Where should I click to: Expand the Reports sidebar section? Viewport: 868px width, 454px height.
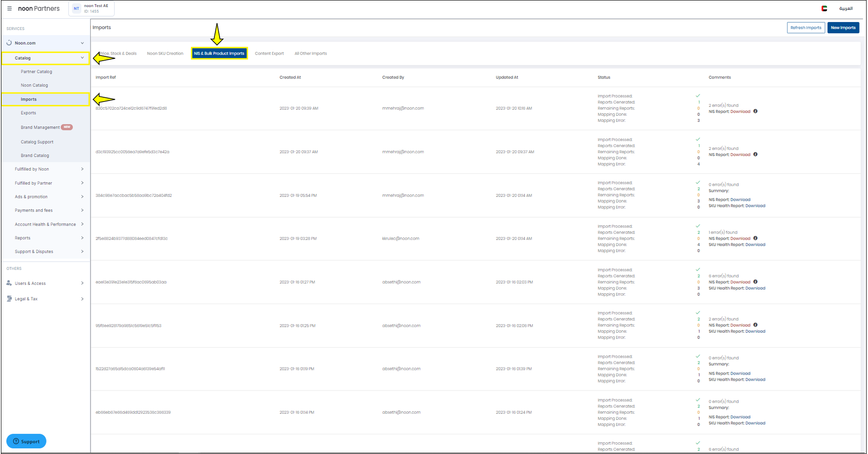coord(82,238)
